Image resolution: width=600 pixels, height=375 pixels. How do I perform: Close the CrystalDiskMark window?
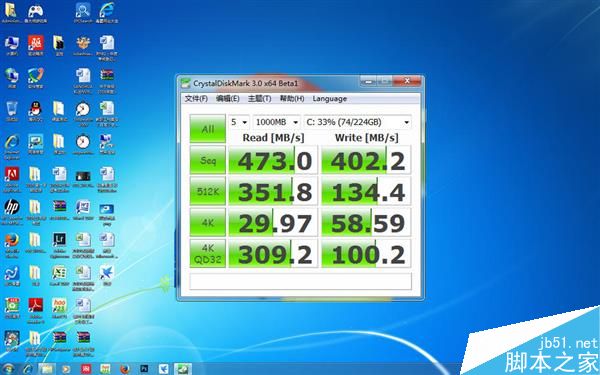pos(407,81)
